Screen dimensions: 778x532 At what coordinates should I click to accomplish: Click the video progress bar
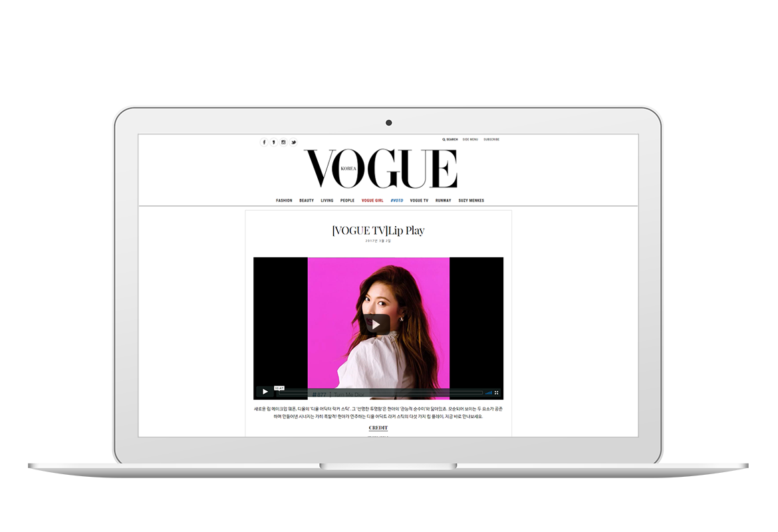click(380, 392)
